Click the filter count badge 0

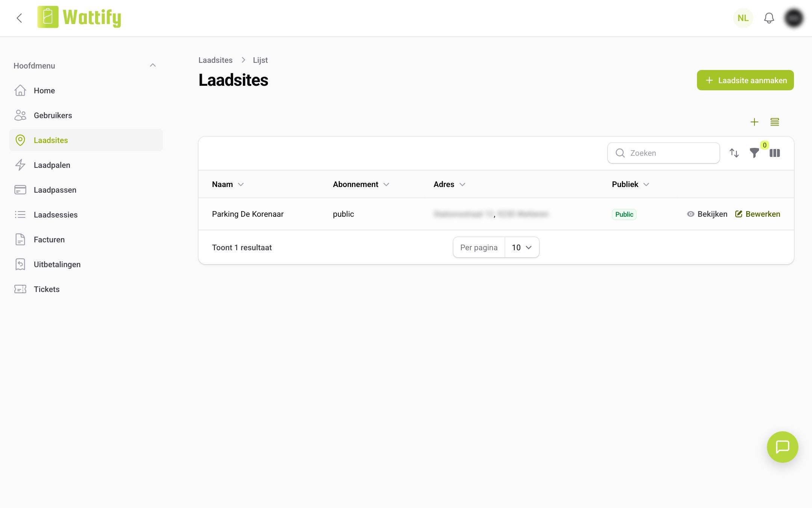point(764,145)
